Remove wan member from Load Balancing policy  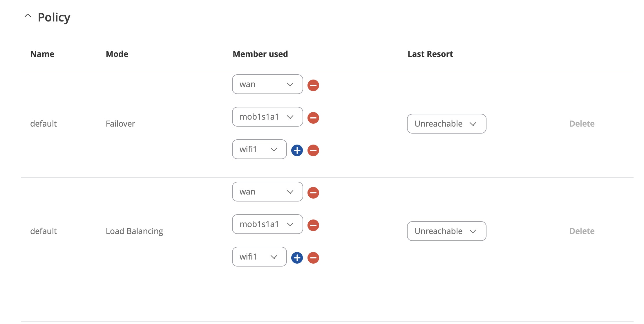313,193
